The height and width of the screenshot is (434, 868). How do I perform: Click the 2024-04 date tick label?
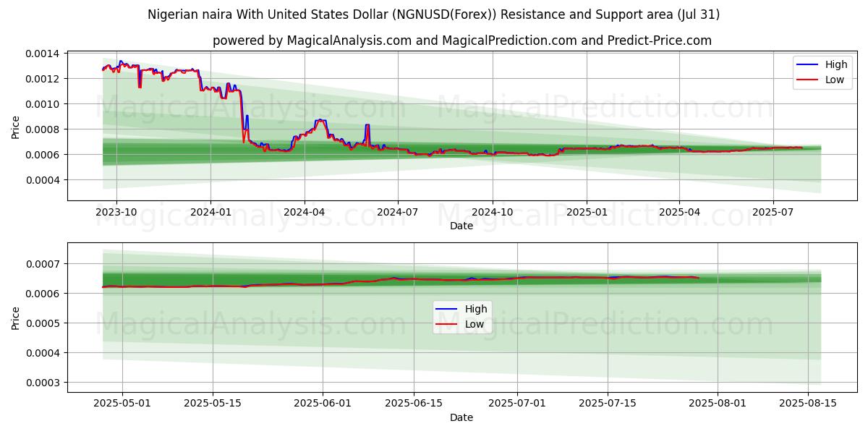pos(304,212)
